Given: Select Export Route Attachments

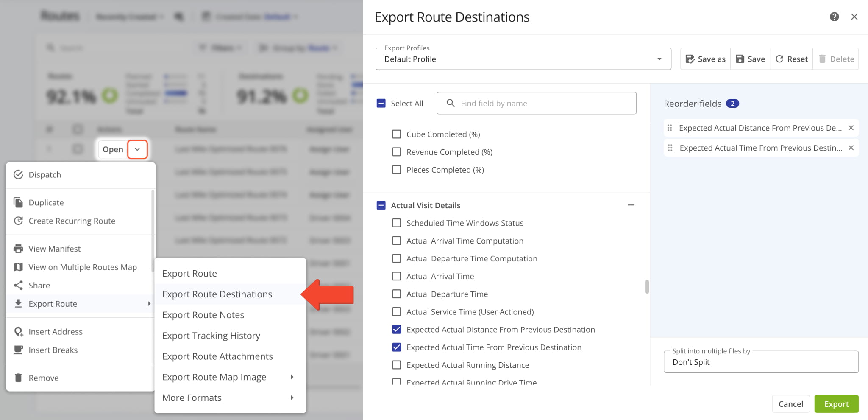Looking at the screenshot, I should (x=230, y=356).
